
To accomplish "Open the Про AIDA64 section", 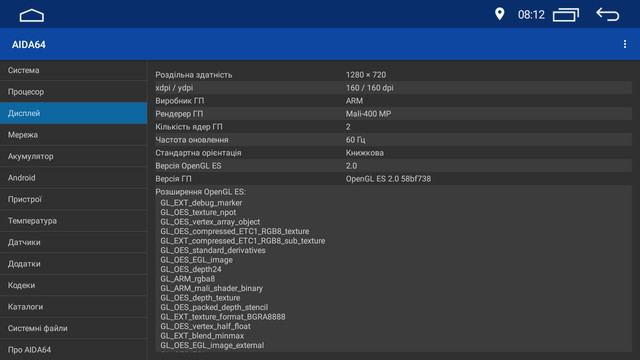I will [73, 350].
